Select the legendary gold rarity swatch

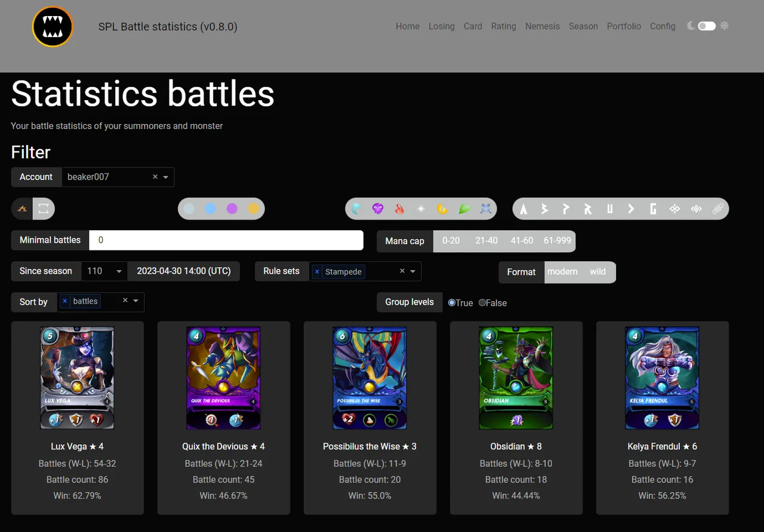(x=254, y=209)
